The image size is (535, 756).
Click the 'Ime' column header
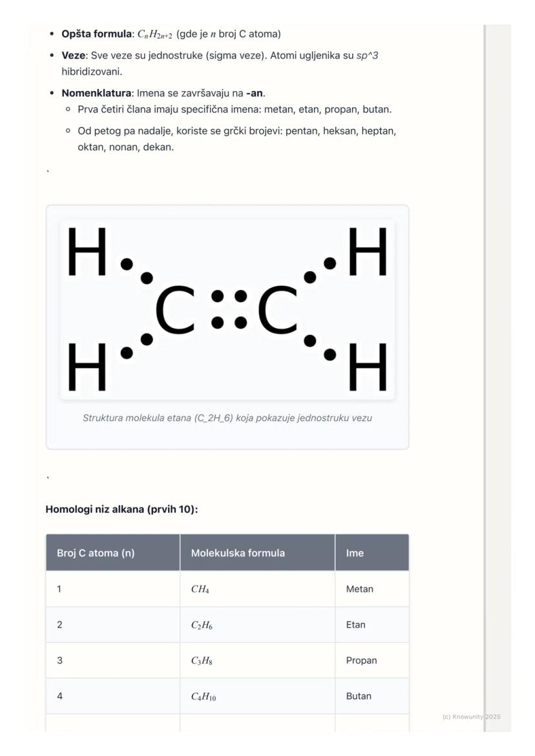(x=355, y=553)
